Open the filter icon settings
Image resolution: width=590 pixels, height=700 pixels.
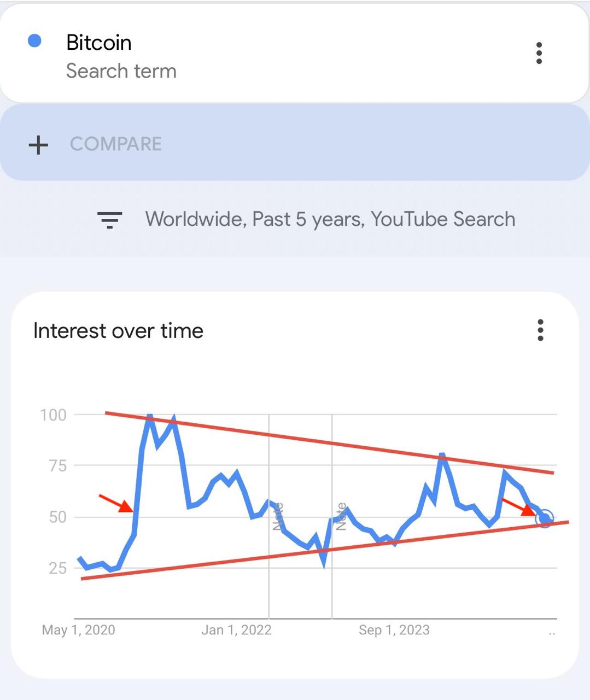pos(109,219)
